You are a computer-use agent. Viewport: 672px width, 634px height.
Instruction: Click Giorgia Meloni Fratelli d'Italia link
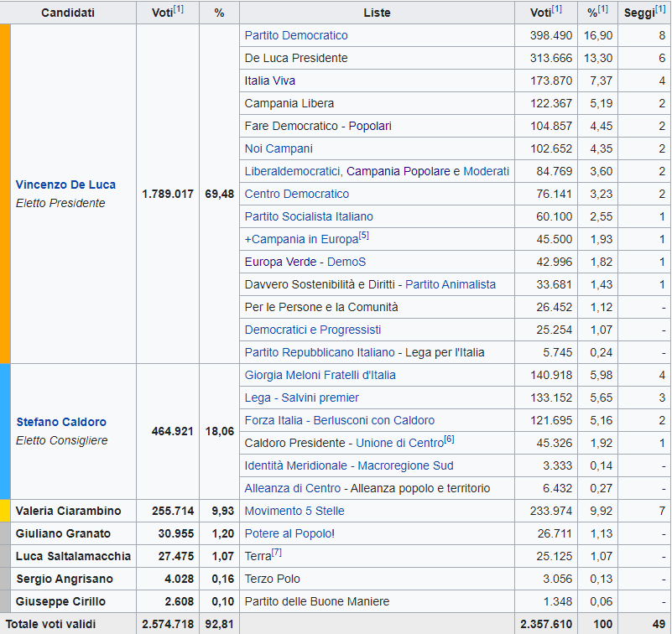[x=320, y=375]
